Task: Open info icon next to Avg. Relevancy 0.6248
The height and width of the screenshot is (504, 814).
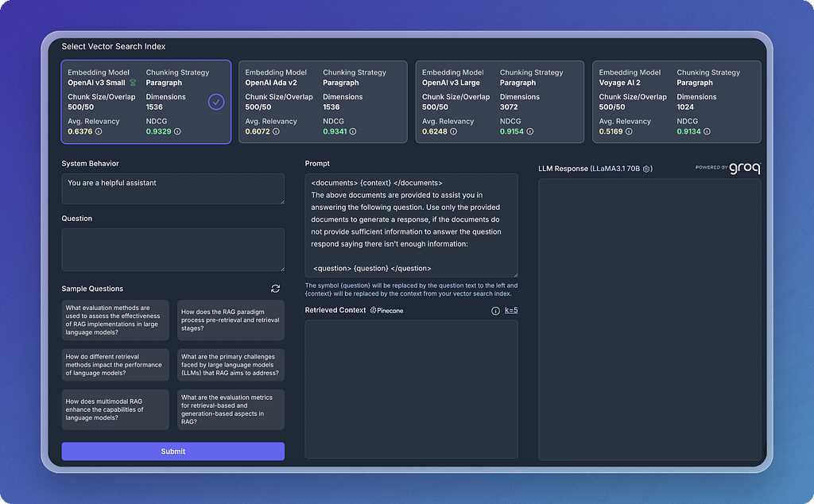Action: click(453, 131)
